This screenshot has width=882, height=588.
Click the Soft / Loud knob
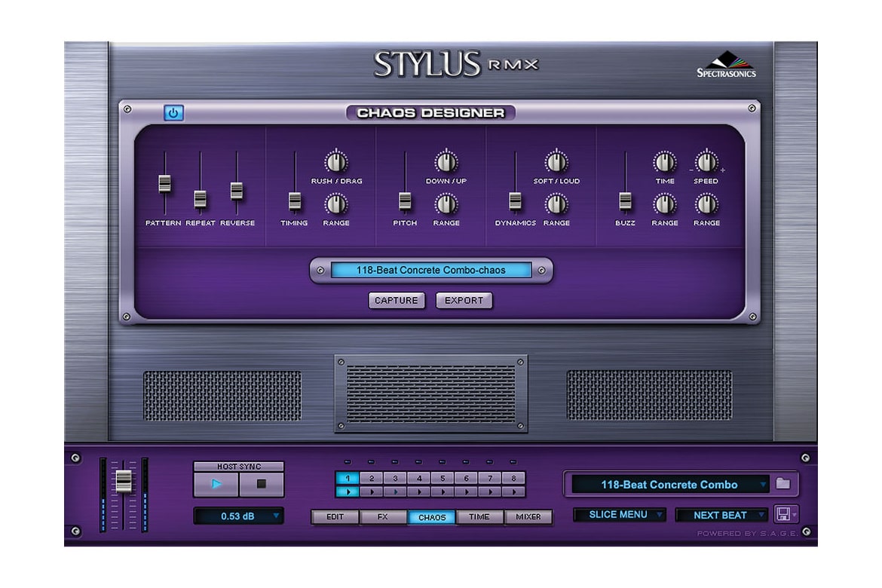pos(556,162)
